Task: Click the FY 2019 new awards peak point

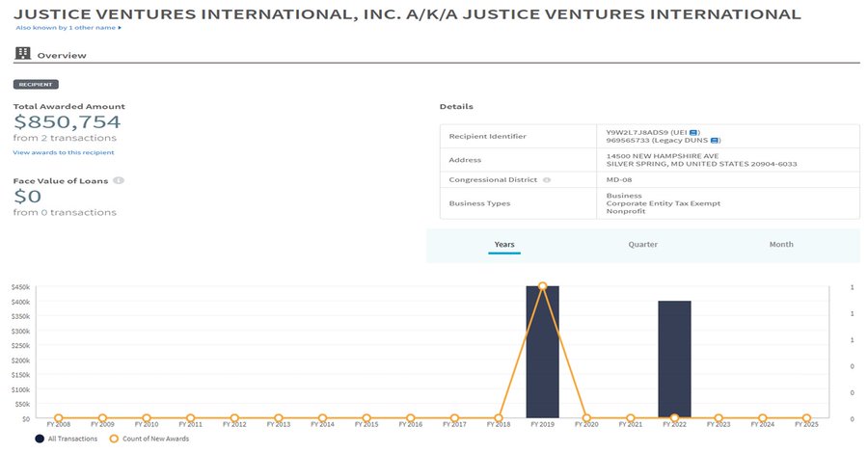Action: (542, 286)
